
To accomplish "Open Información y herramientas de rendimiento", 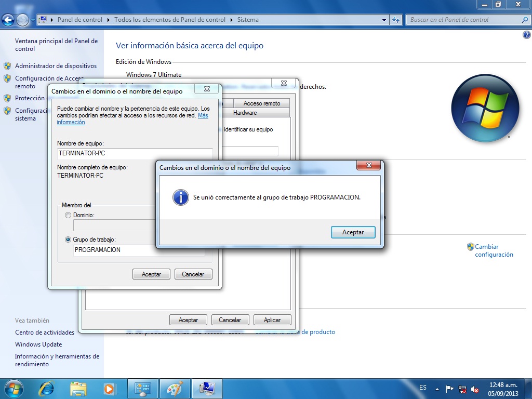I will coord(57,360).
